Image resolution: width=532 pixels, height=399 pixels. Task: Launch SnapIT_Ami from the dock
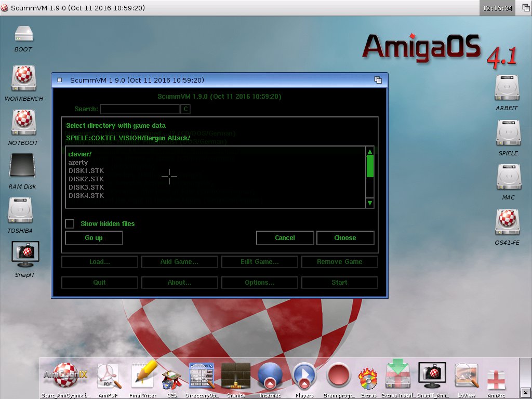[x=432, y=375]
